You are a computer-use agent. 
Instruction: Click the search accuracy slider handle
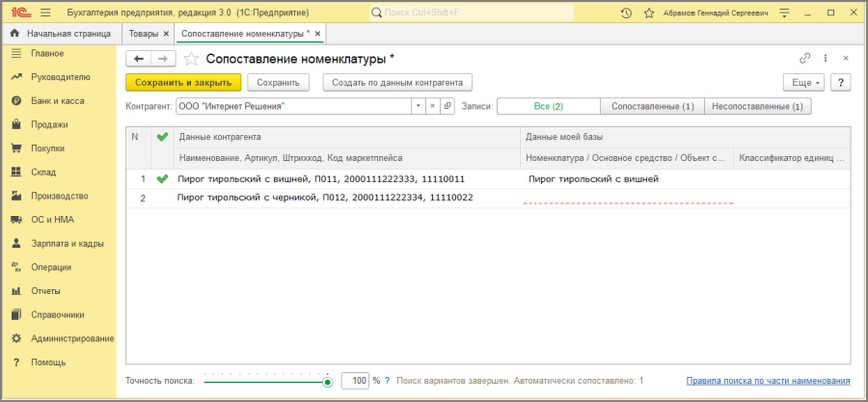[328, 382]
